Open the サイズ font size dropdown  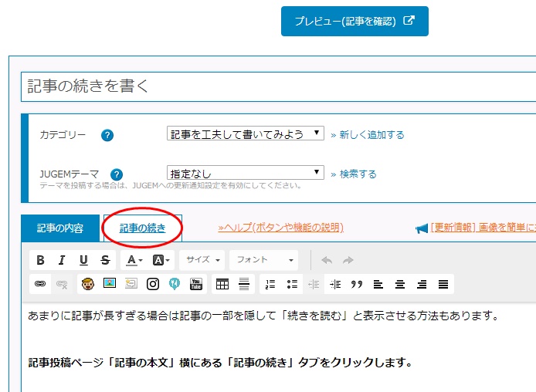pos(204,260)
